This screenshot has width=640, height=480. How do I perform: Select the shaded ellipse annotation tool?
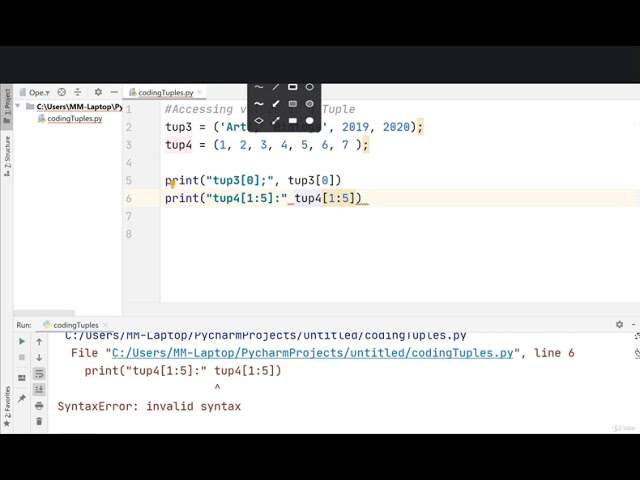pyautogui.click(x=309, y=104)
